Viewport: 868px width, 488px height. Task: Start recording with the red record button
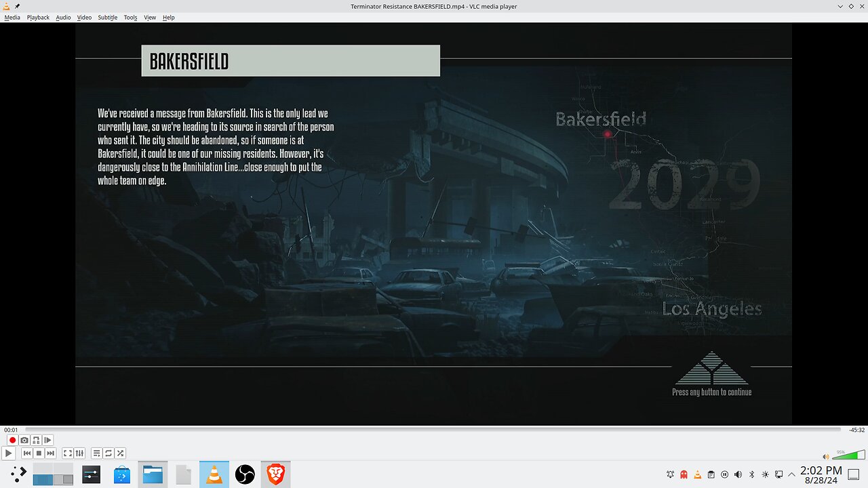point(12,441)
